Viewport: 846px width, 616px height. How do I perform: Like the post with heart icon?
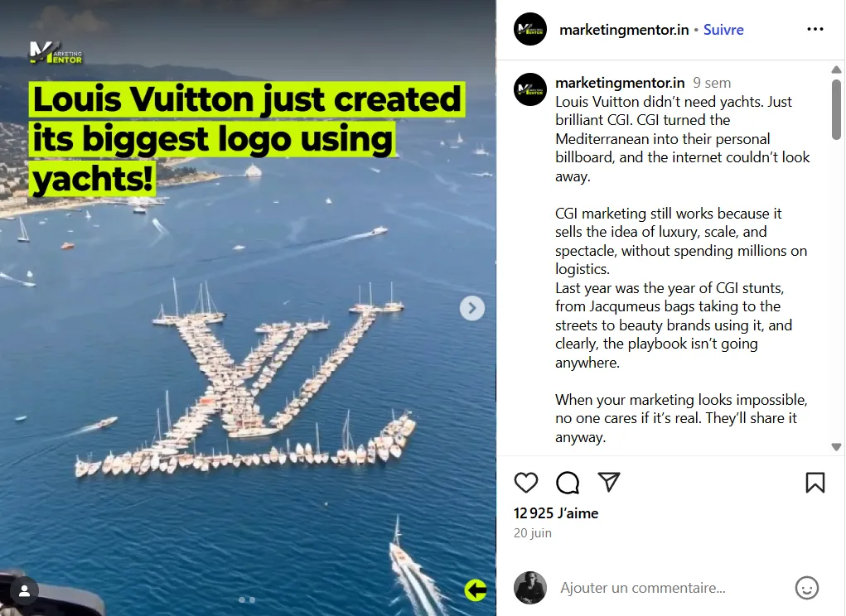click(525, 483)
